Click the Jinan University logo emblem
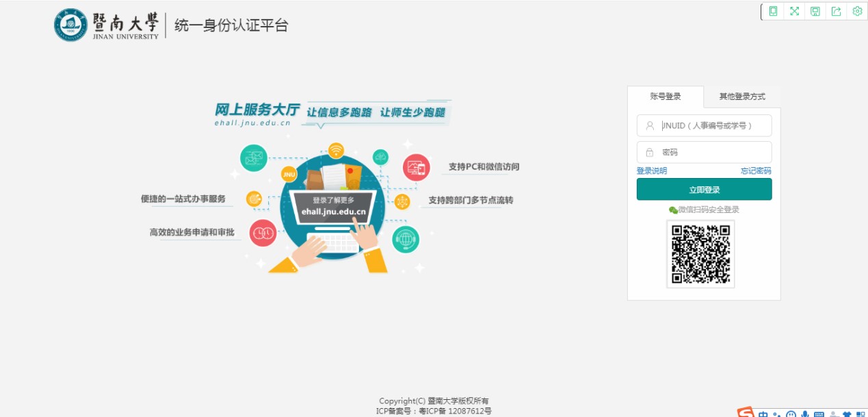 (70, 25)
